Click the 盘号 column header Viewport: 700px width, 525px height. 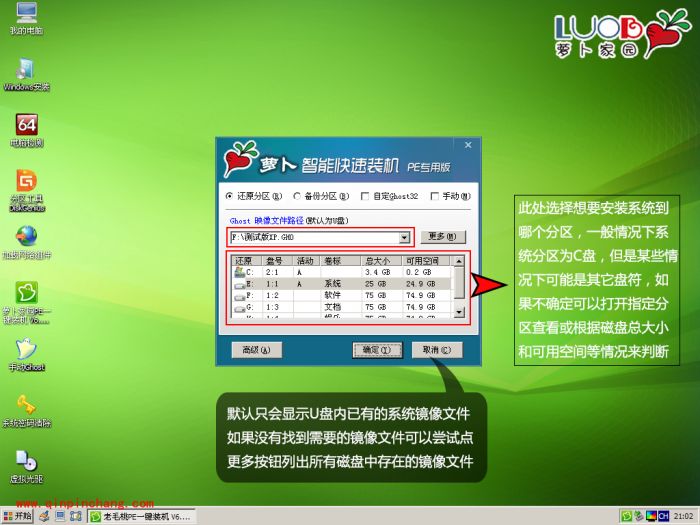(277, 261)
